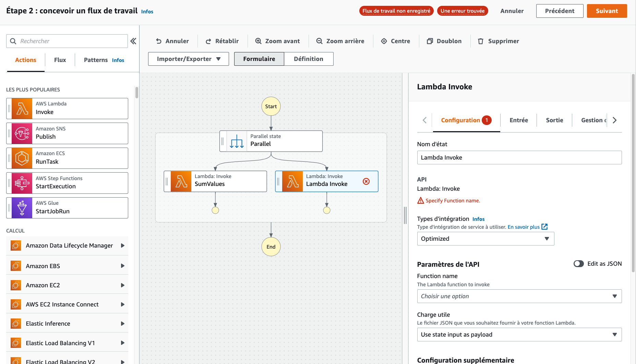The height and width of the screenshot is (364, 636).
Task: Click the AWS Lambda Invoke action icon
Action: 22,109
